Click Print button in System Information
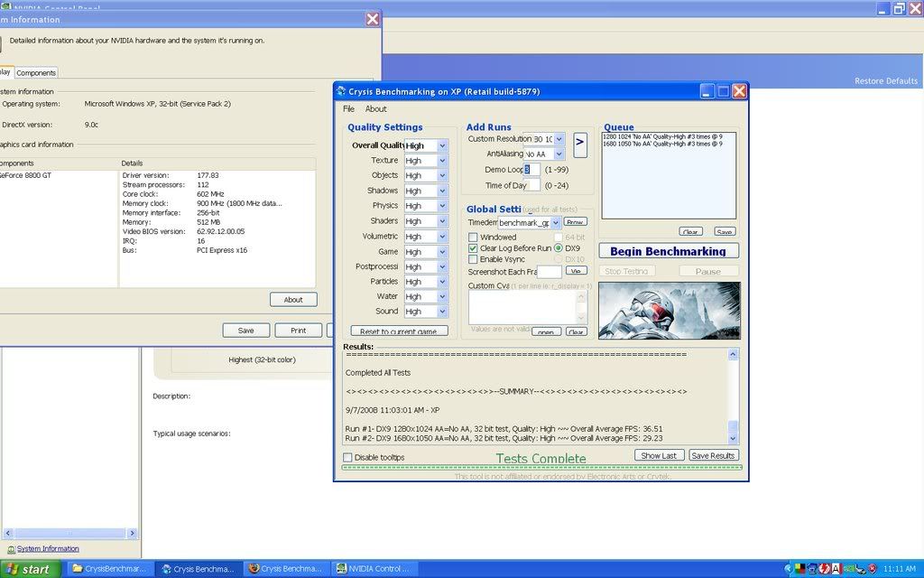Viewport: 924px width, 578px height. click(x=298, y=331)
